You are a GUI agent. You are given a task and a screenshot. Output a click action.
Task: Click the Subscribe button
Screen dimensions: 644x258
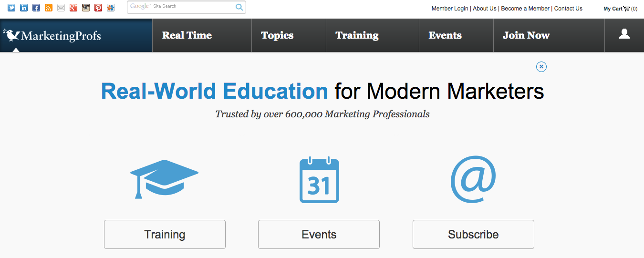(x=473, y=234)
